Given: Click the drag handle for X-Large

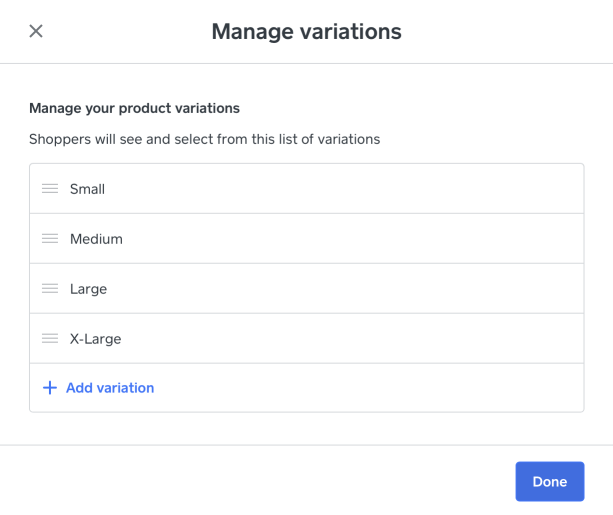Looking at the screenshot, I should point(50,339).
